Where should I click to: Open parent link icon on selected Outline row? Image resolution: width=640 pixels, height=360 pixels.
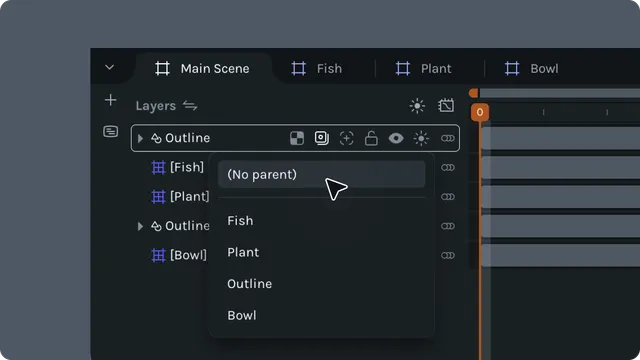448,138
